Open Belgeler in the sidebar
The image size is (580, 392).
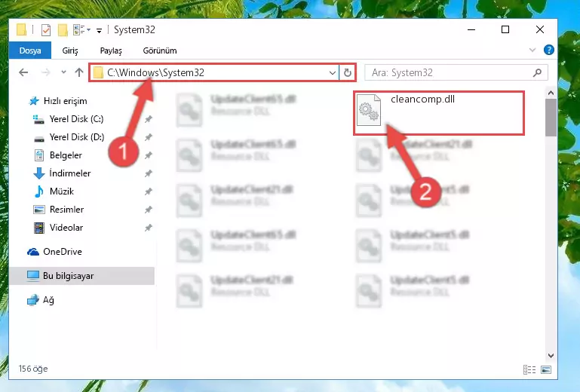point(66,155)
